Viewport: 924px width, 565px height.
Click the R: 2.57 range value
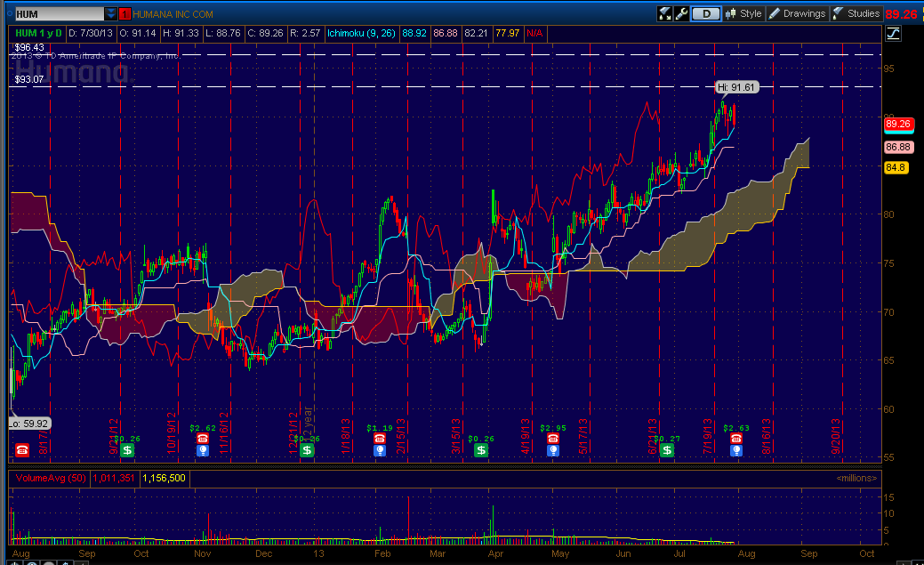(305, 33)
